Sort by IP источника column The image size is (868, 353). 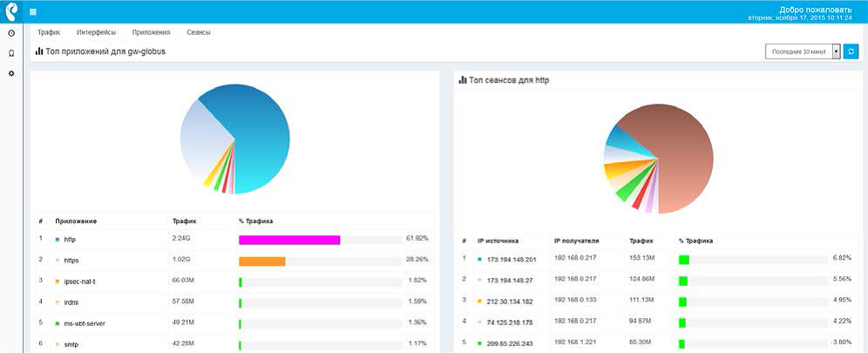498,241
